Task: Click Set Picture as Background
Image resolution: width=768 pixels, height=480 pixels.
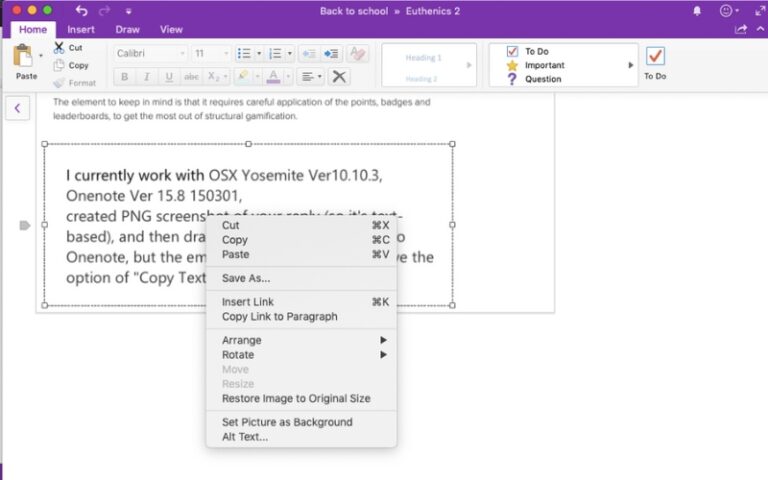Action: coord(287,422)
